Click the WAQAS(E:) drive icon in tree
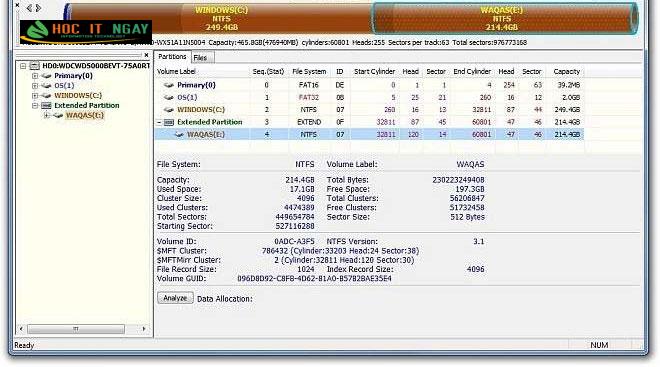This screenshot has width=660, height=367. tap(58, 115)
